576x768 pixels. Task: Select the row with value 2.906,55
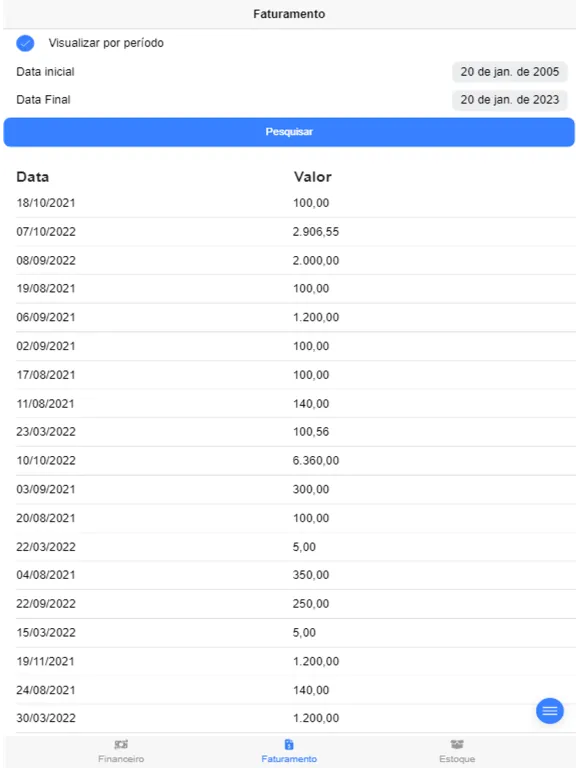pyautogui.click(x=296, y=232)
